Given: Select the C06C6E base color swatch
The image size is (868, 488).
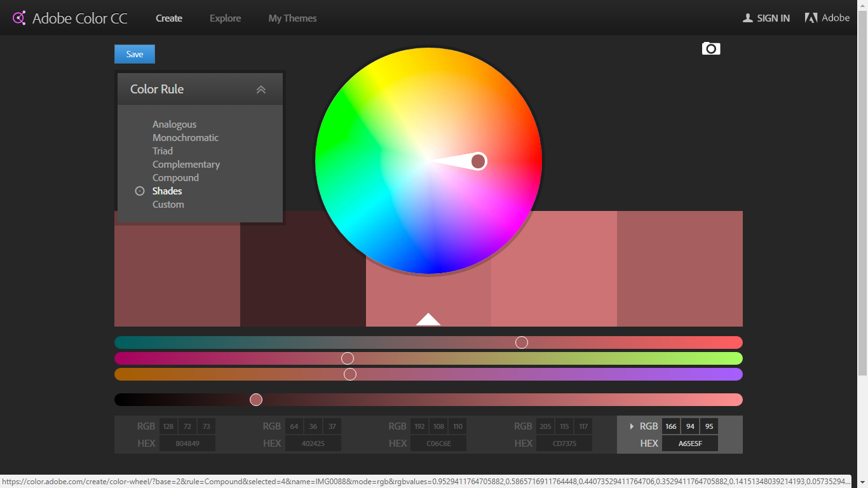Looking at the screenshot, I should [x=428, y=299].
